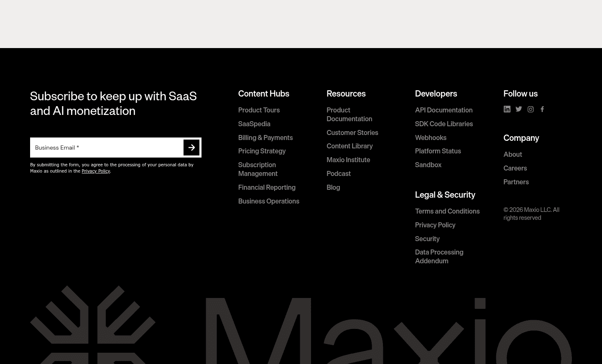The image size is (602, 364).
Task: Open Maxio's LinkedIn page icon
Action: [x=507, y=109]
